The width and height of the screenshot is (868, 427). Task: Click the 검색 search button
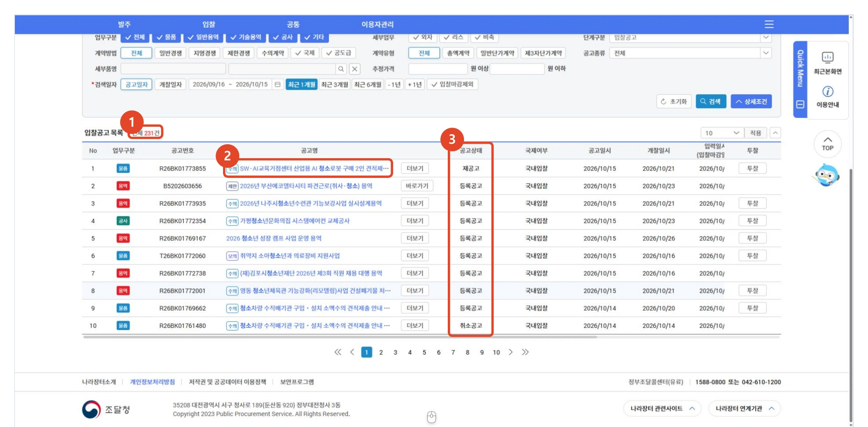(x=711, y=101)
